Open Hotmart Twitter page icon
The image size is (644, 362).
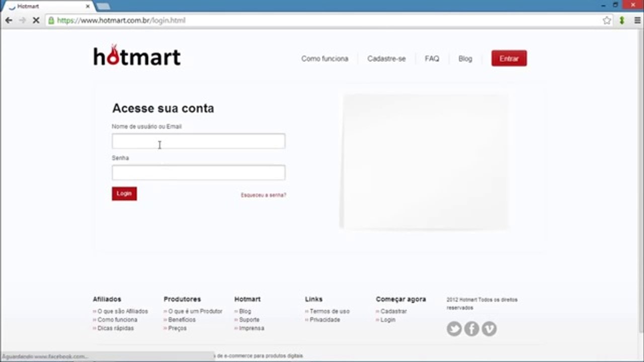point(454,329)
